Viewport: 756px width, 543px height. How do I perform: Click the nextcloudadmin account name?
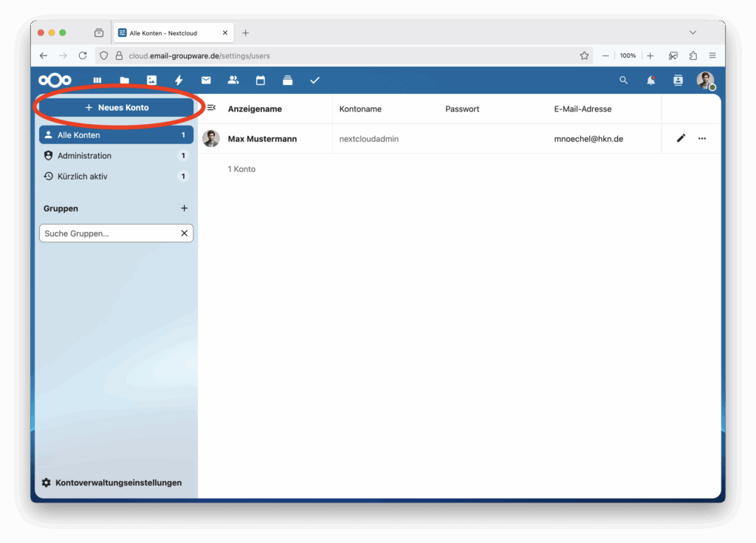pos(369,139)
